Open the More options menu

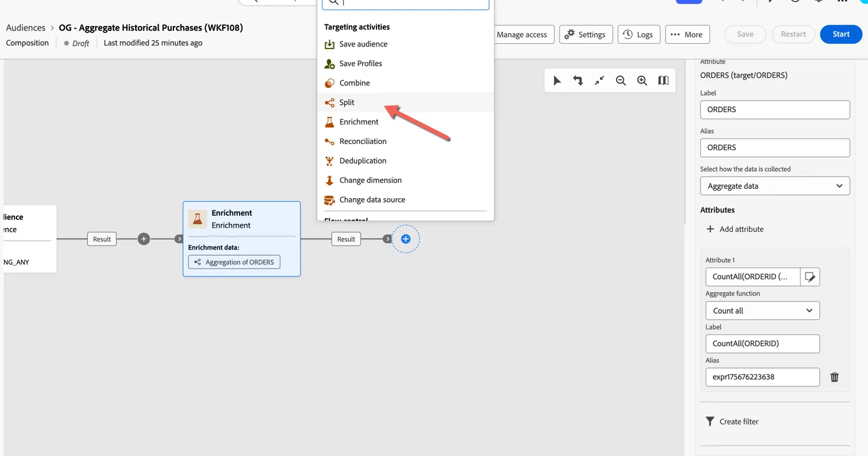[687, 34]
